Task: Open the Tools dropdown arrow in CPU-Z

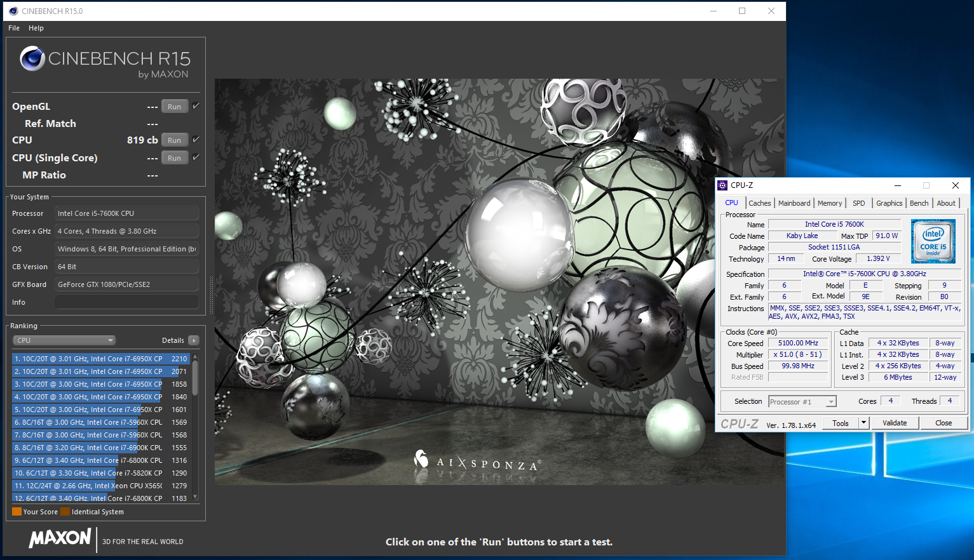Action: [x=863, y=423]
